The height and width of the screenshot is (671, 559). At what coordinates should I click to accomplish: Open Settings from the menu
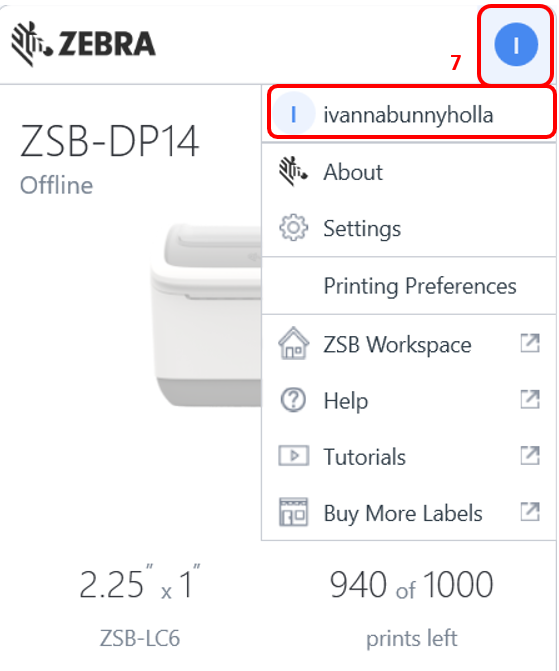pos(409,228)
